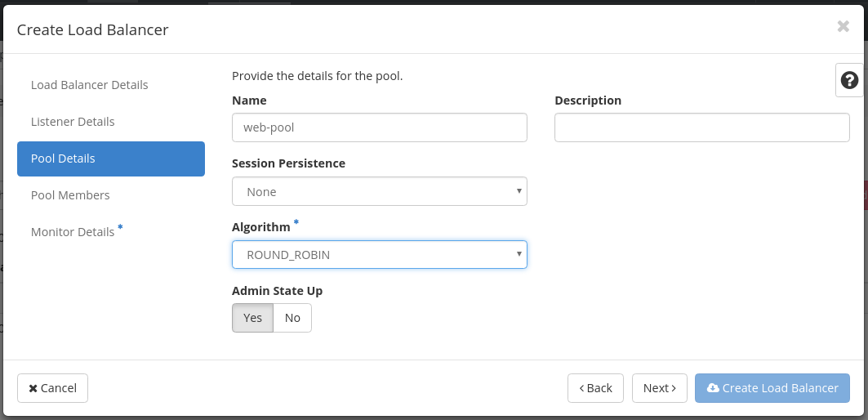Click the Name field containing web-pool

[x=379, y=127]
